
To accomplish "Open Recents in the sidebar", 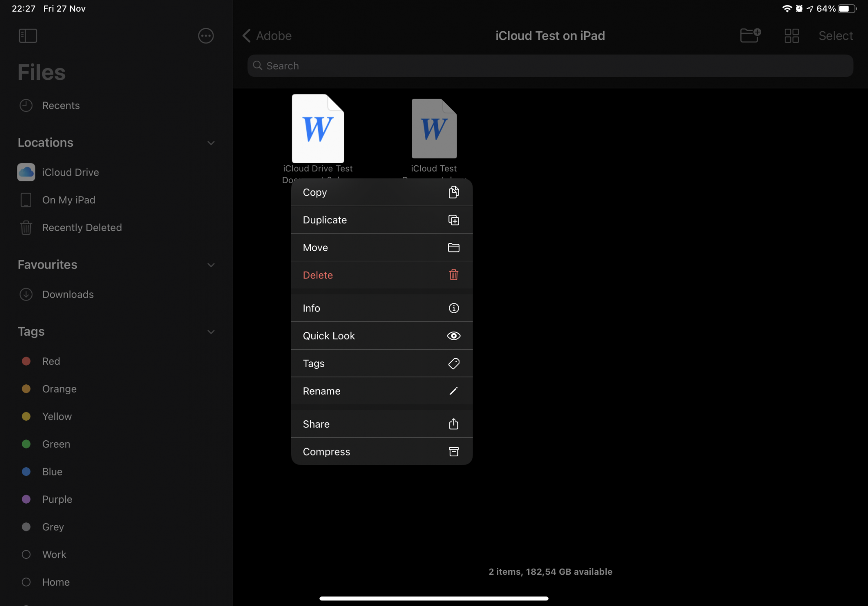I will point(61,105).
